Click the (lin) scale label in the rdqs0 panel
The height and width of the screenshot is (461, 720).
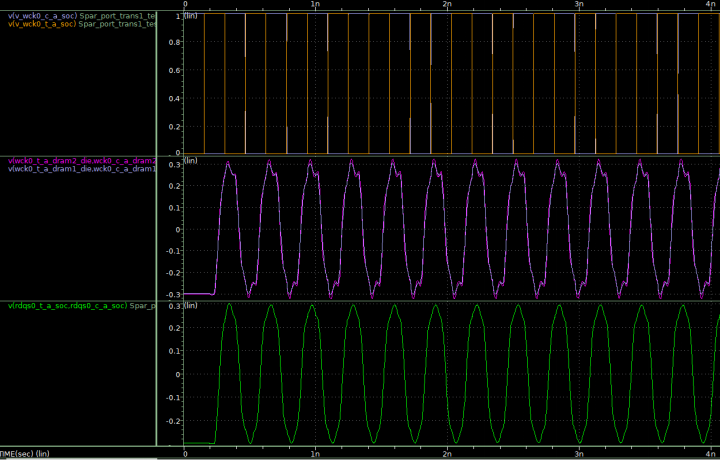pos(191,305)
